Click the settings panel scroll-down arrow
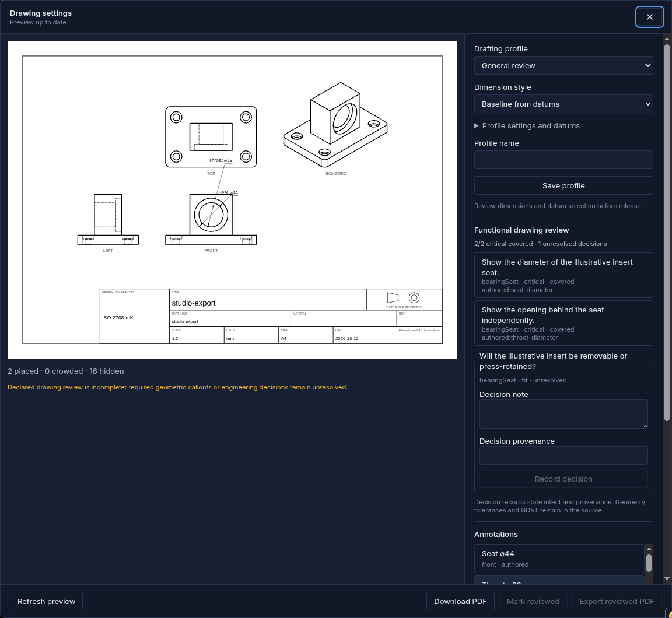672x618 pixels. [667, 578]
